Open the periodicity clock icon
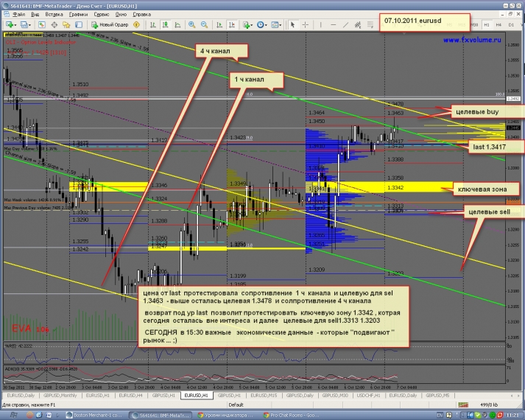The width and height of the screenshot is (525, 420). tap(260, 25)
